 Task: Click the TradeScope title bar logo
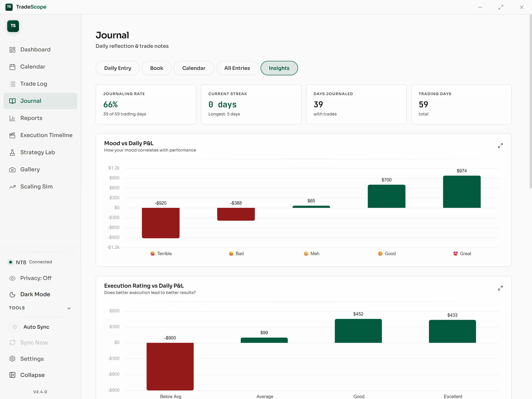click(x=9, y=7)
